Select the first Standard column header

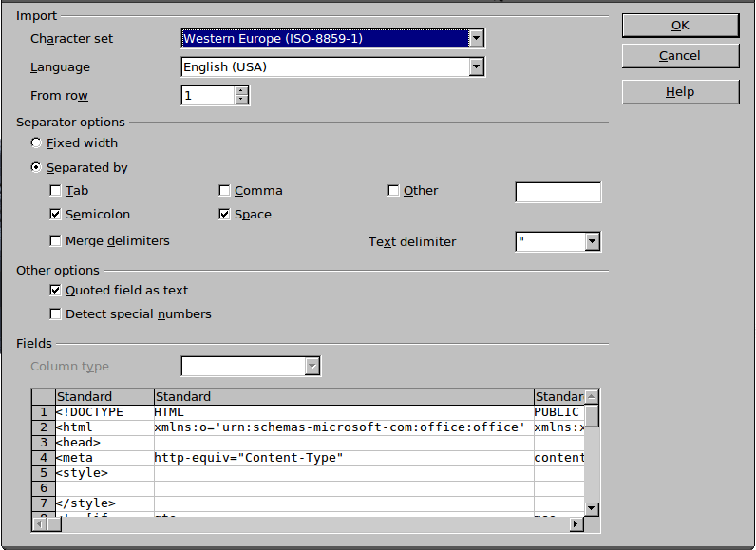pos(104,397)
